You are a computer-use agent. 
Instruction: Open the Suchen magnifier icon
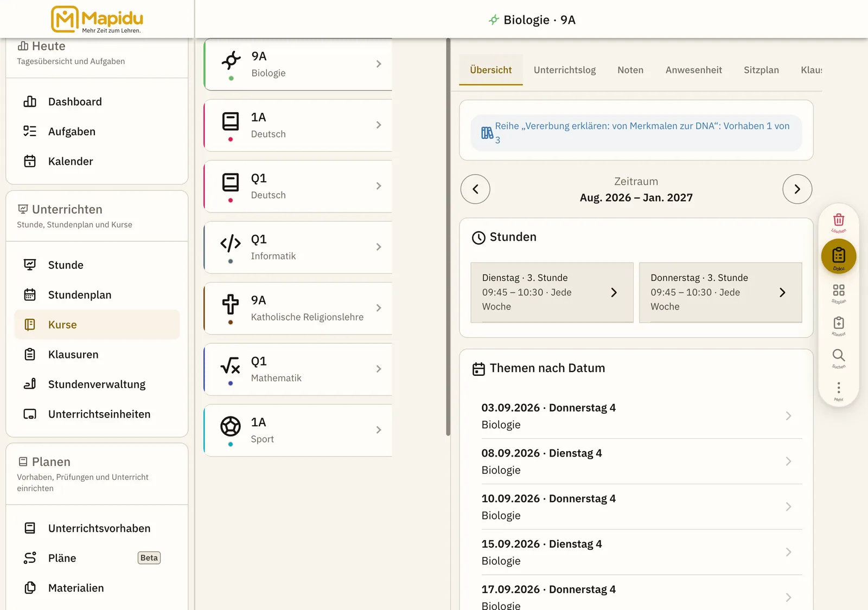(839, 358)
